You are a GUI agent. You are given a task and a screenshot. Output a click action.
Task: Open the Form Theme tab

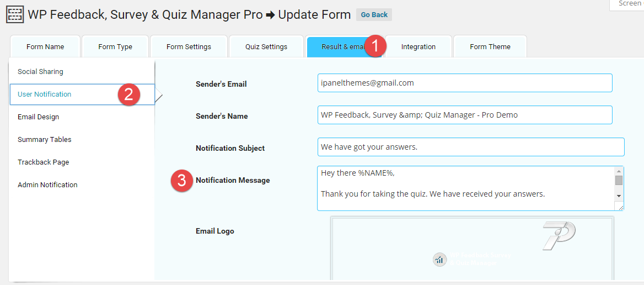coord(490,47)
